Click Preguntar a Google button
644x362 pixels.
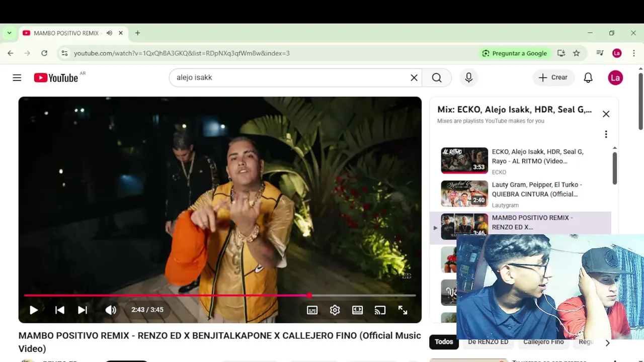tap(515, 53)
